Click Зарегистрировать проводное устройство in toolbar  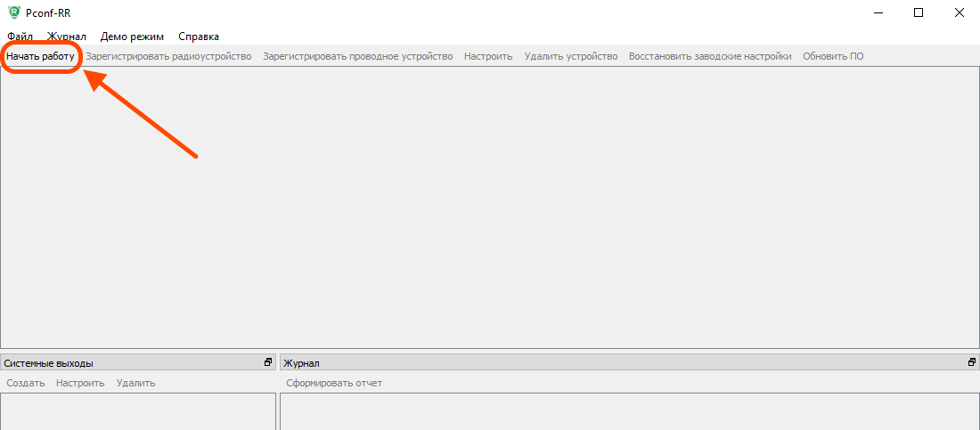pos(357,56)
